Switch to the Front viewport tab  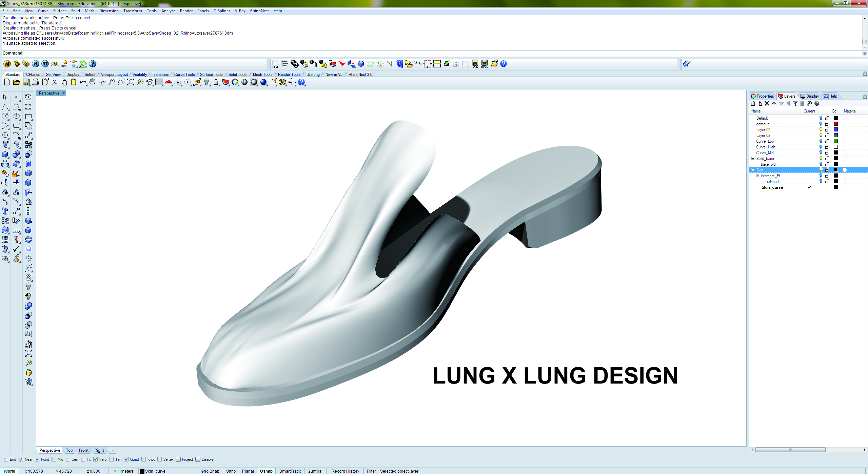click(84, 450)
